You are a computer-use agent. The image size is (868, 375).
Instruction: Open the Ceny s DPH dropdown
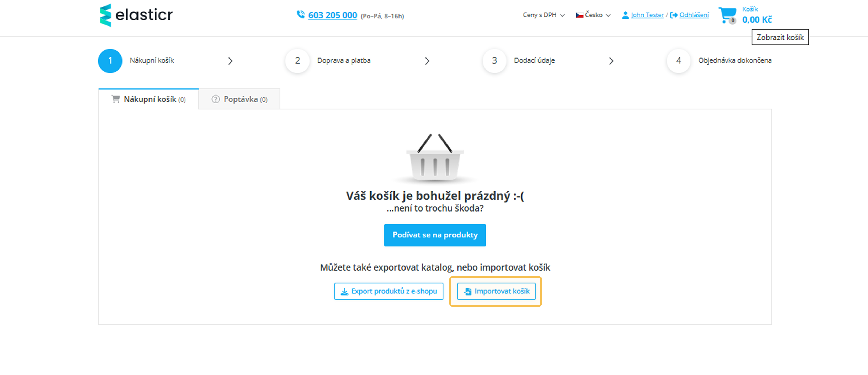point(544,15)
